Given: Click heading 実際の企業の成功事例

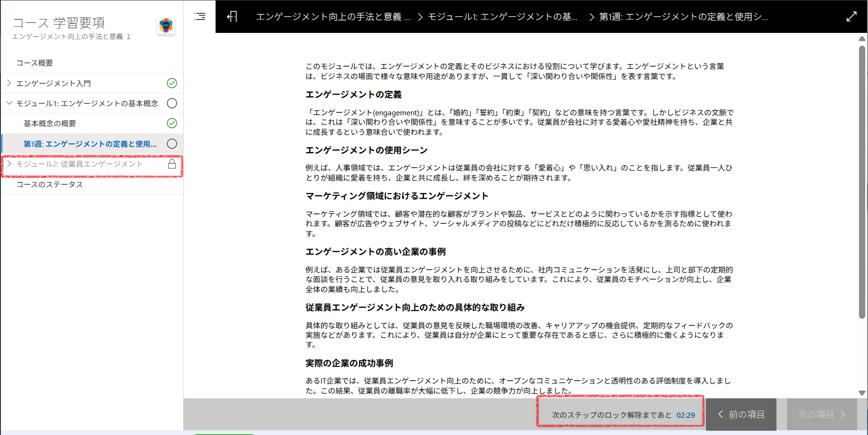Looking at the screenshot, I should (350, 363).
